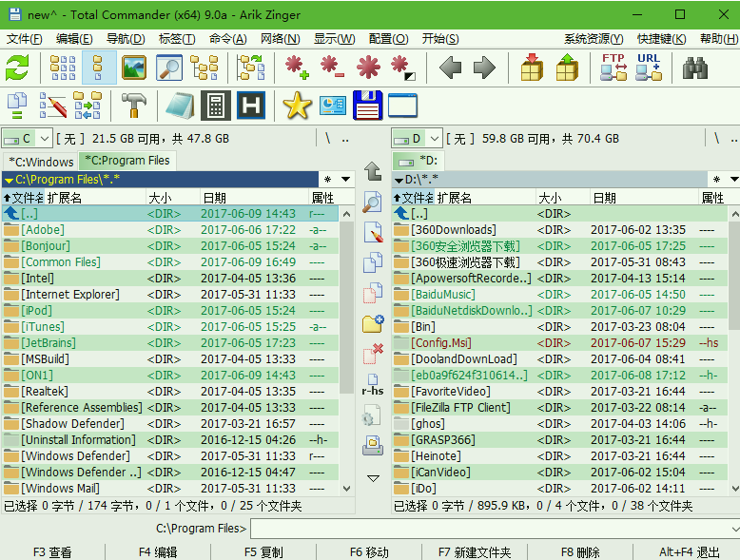This screenshot has width=740, height=560.
Task: Show the directory tree icon
Action: tap(204, 68)
